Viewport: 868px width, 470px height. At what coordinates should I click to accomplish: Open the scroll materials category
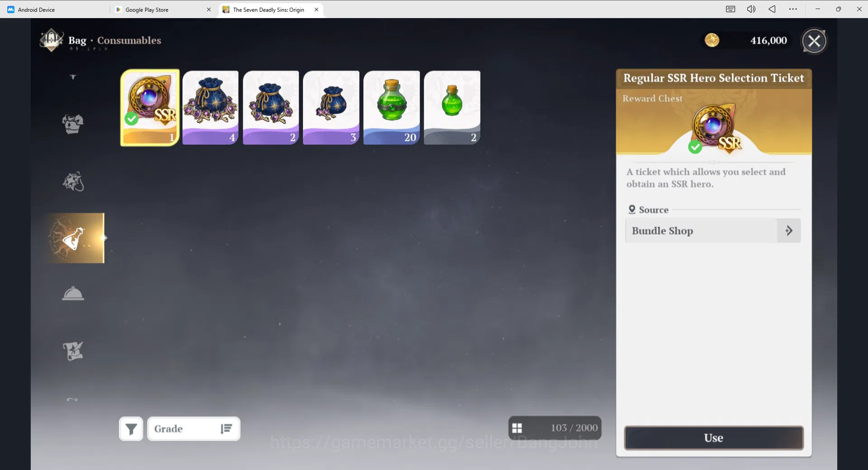(x=73, y=351)
